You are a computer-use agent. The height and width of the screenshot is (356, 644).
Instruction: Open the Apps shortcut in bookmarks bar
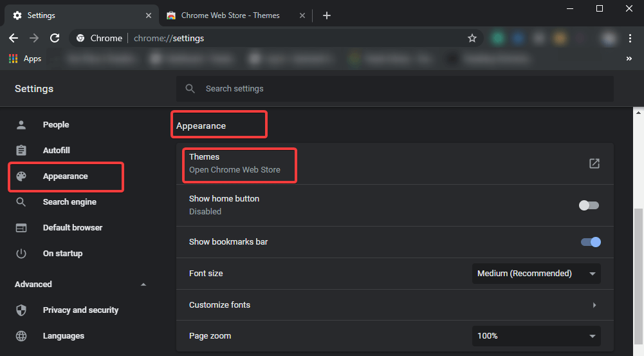point(25,59)
